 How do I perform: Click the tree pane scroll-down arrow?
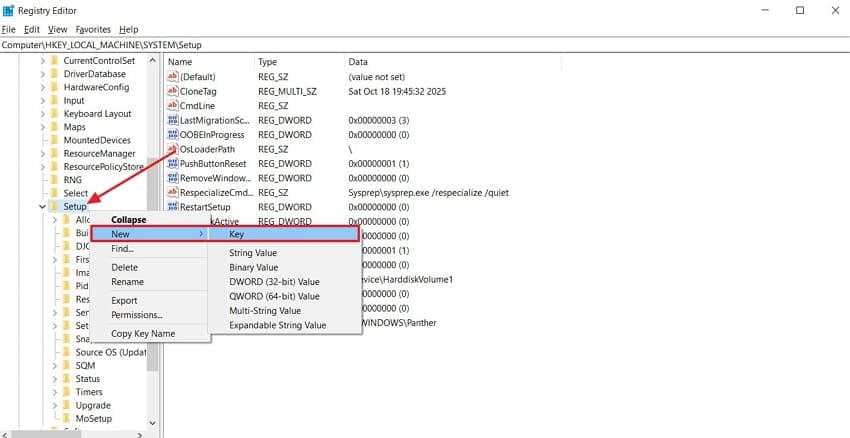[152, 423]
